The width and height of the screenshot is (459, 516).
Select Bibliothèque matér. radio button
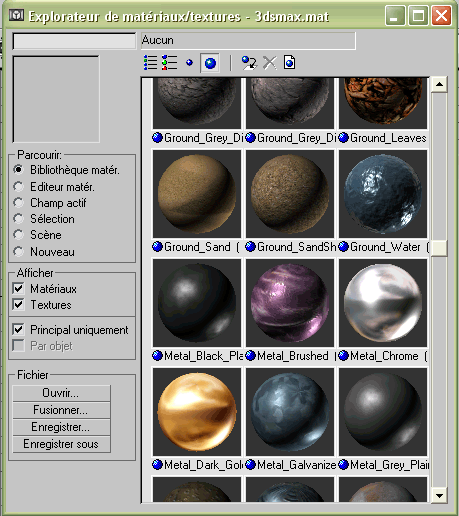click(x=18, y=170)
